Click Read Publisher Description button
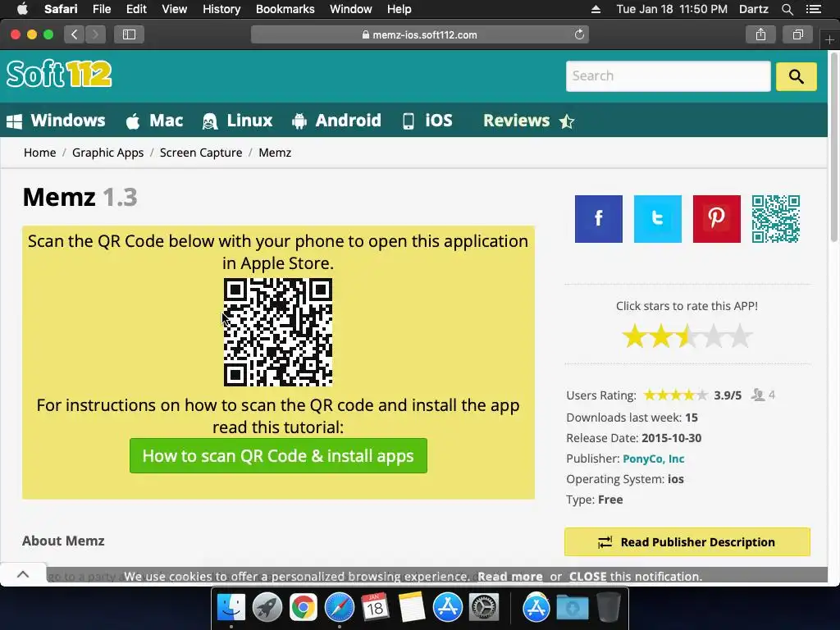The width and height of the screenshot is (840, 630). click(687, 542)
